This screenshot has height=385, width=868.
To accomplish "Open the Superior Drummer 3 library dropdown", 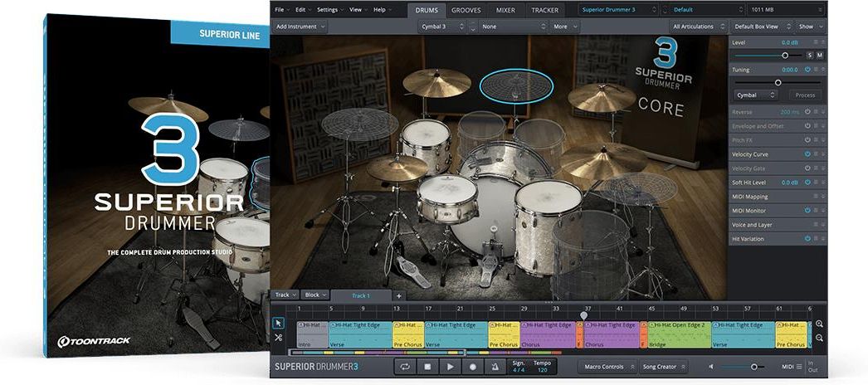I will pos(618,10).
